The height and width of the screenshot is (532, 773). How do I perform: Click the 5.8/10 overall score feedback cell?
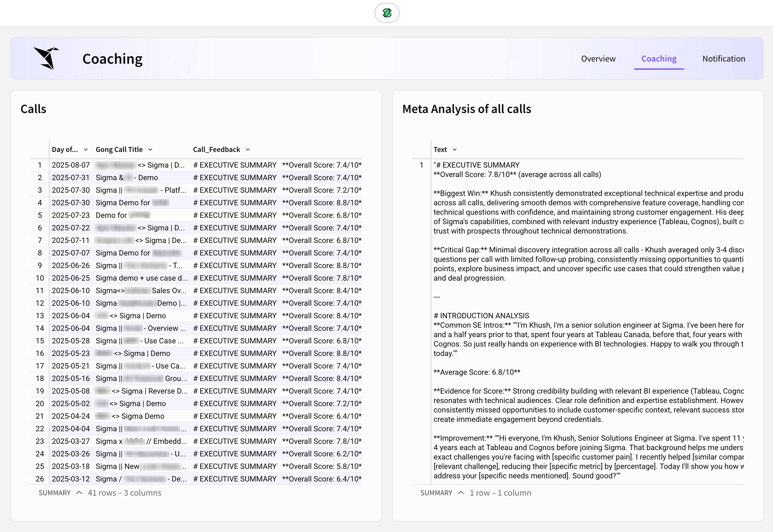pos(322,466)
